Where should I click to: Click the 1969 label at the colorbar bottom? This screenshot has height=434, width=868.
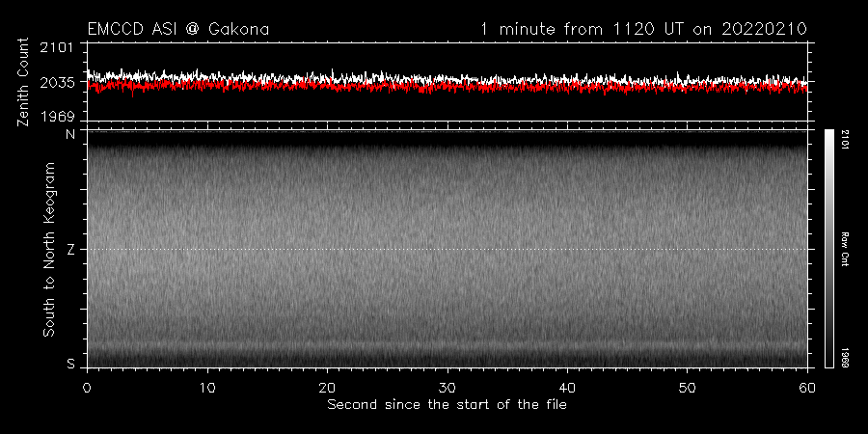pyautogui.click(x=846, y=358)
